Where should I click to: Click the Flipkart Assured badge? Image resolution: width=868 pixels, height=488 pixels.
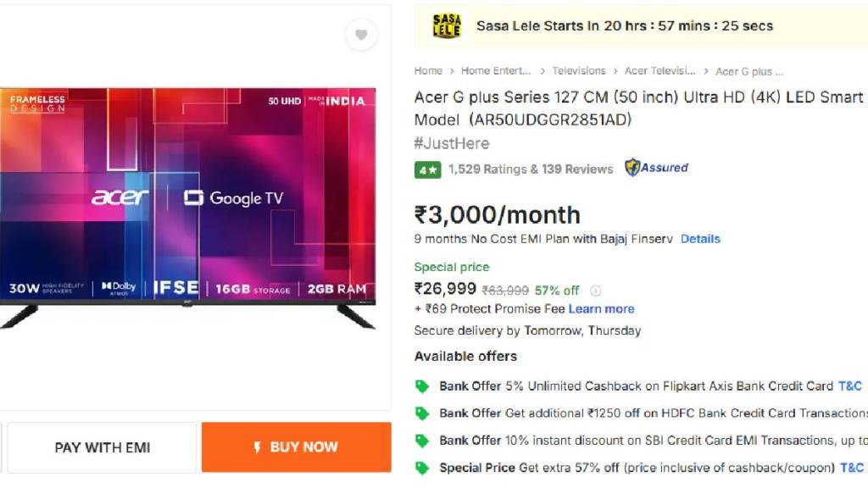(656, 168)
